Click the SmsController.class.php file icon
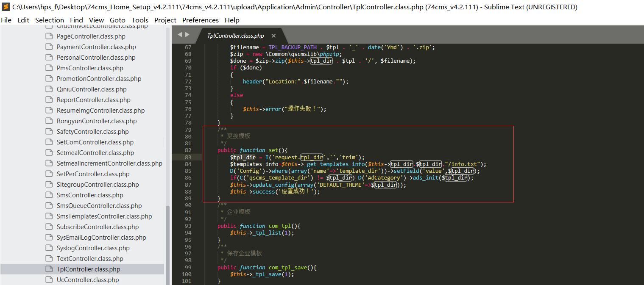 (x=49, y=195)
